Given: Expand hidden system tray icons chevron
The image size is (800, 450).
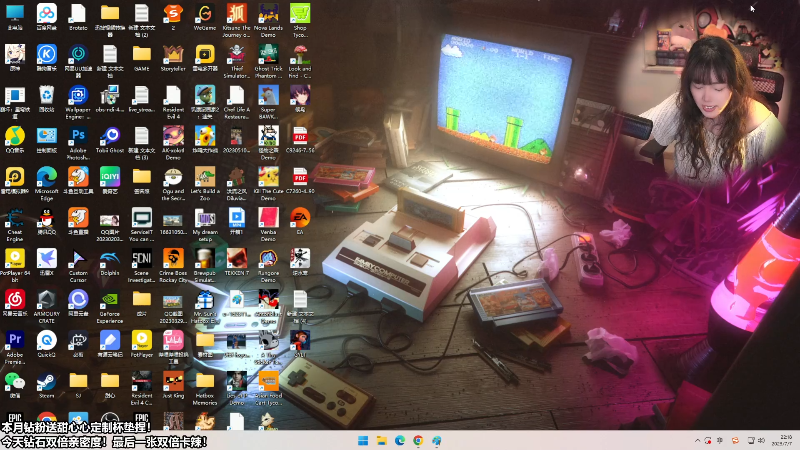Looking at the screenshot, I should coord(697,440).
